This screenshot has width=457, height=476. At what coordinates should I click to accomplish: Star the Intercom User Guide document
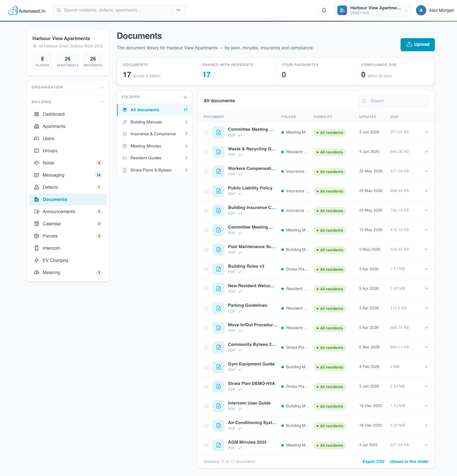pyautogui.click(x=206, y=406)
